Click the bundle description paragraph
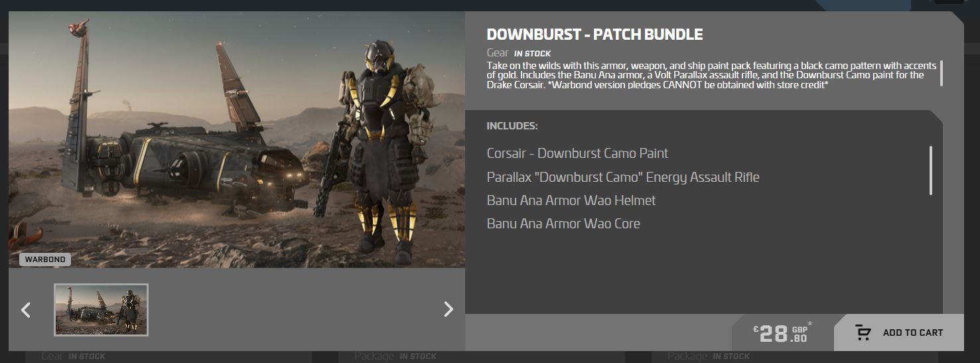Image resolution: width=980 pixels, height=363 pixels. tap(711, 75)
